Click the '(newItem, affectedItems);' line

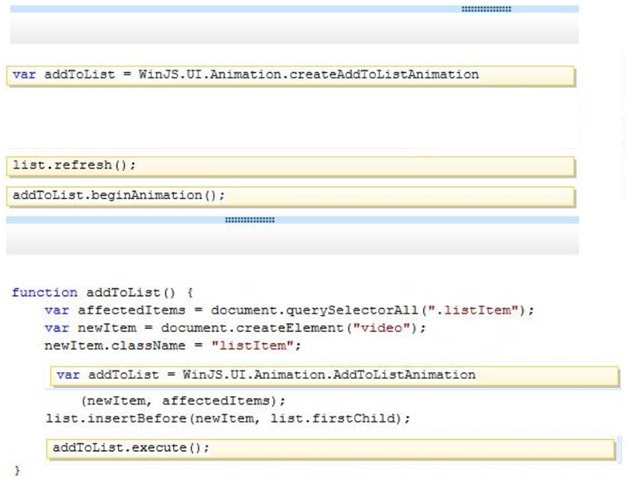point(183,401)
